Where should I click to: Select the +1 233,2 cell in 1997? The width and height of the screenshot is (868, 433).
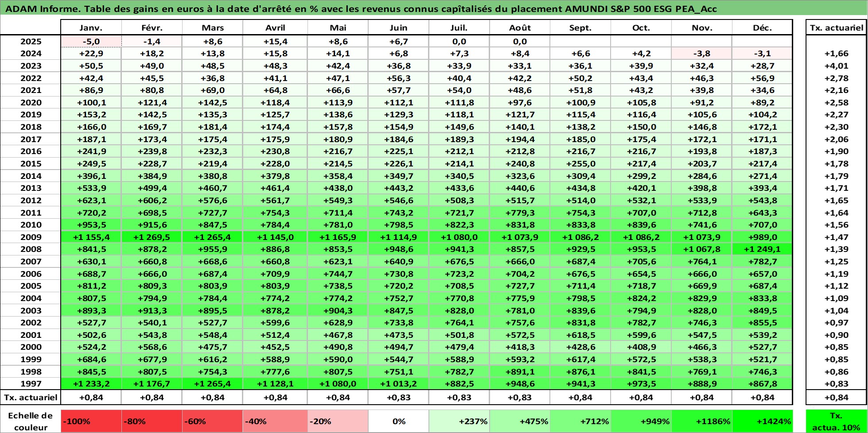pos(91,384)
